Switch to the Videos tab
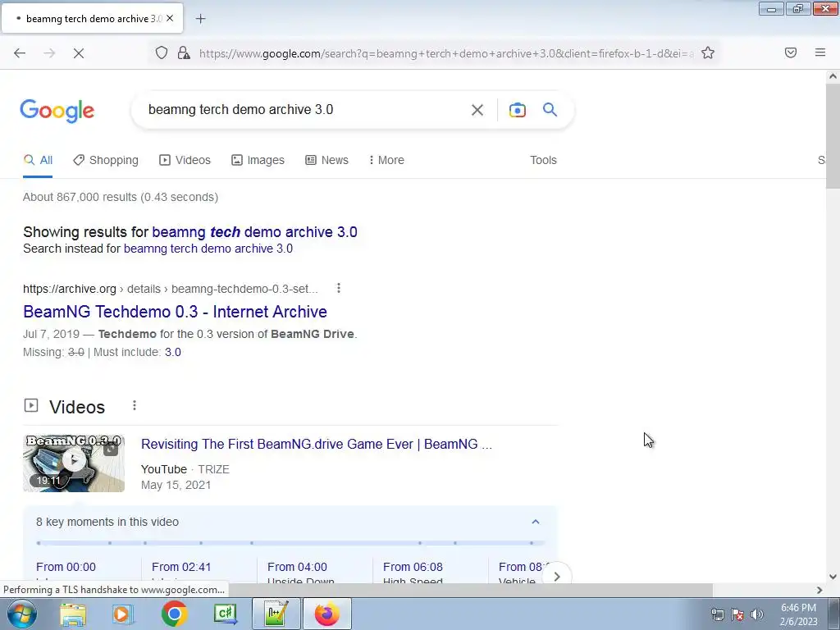Viewport: 840px width, 630px height. coord(185,160)
